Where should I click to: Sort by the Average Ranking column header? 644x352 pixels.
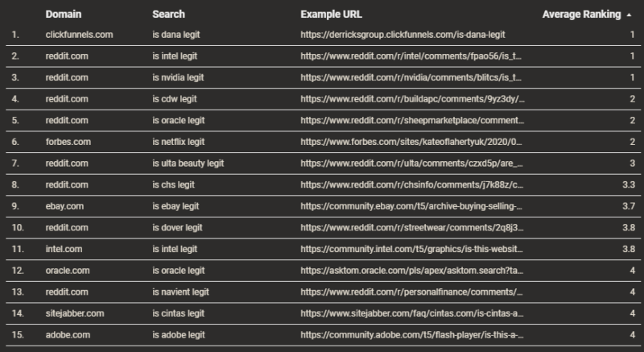pos(581,14)
